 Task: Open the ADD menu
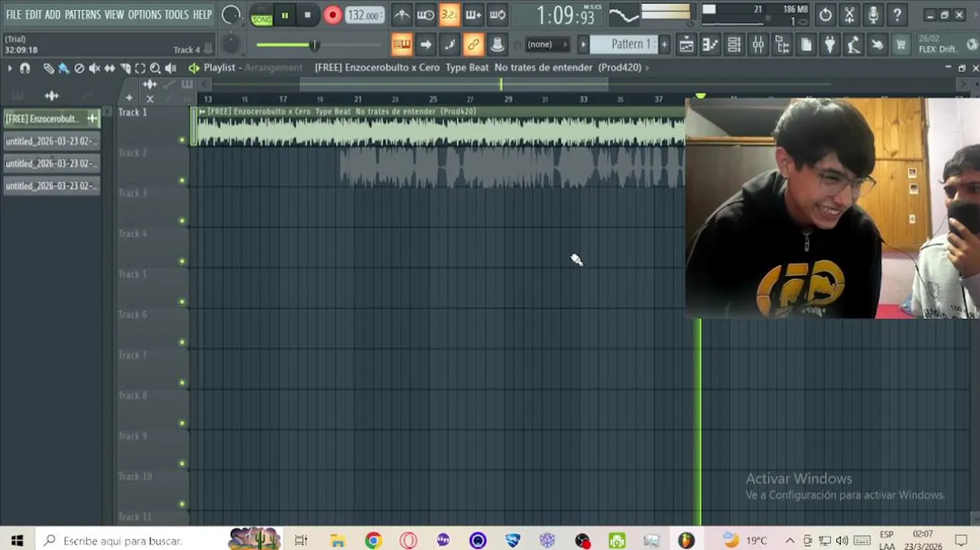tap(53, 15)
